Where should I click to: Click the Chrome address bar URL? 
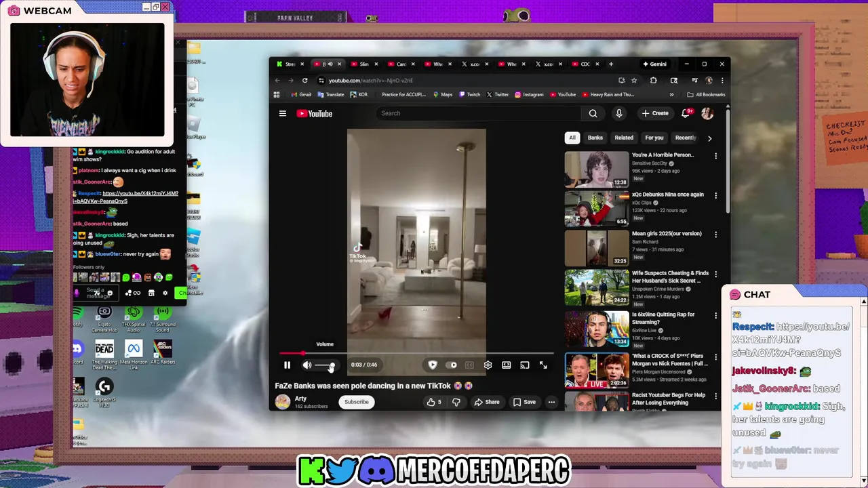[x=370, y=80]
